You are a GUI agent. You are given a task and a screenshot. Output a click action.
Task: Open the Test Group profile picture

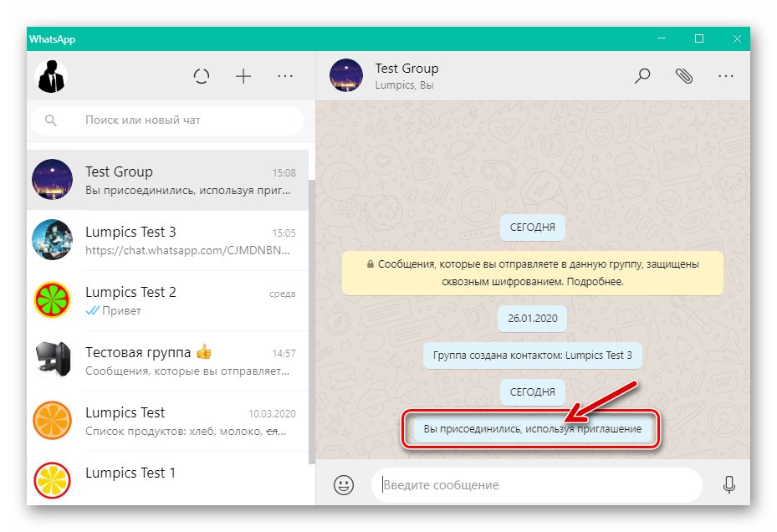(345, 76)
